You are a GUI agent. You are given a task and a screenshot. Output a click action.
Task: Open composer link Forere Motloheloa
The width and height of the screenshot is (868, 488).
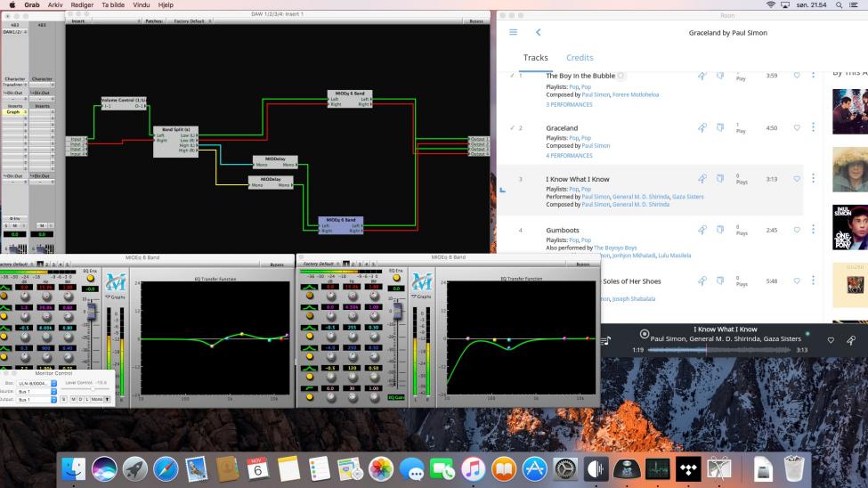(x=636, y=94)
